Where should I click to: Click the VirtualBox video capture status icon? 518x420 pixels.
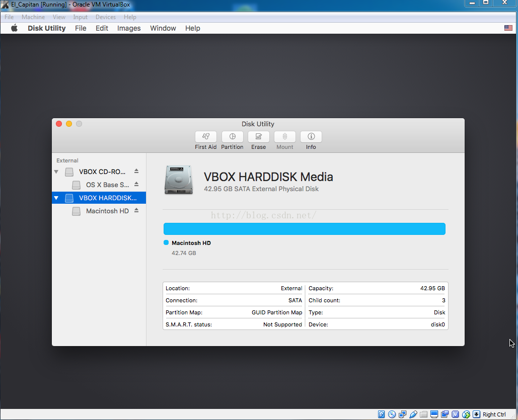pos(445,414)
